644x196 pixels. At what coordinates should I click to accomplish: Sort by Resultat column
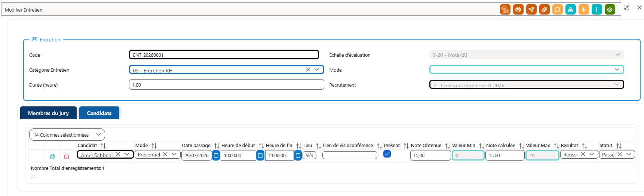585,146
